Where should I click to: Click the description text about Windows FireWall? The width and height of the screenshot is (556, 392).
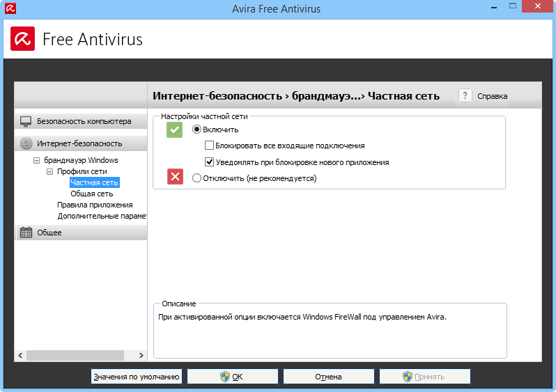[x=302, y=317]
